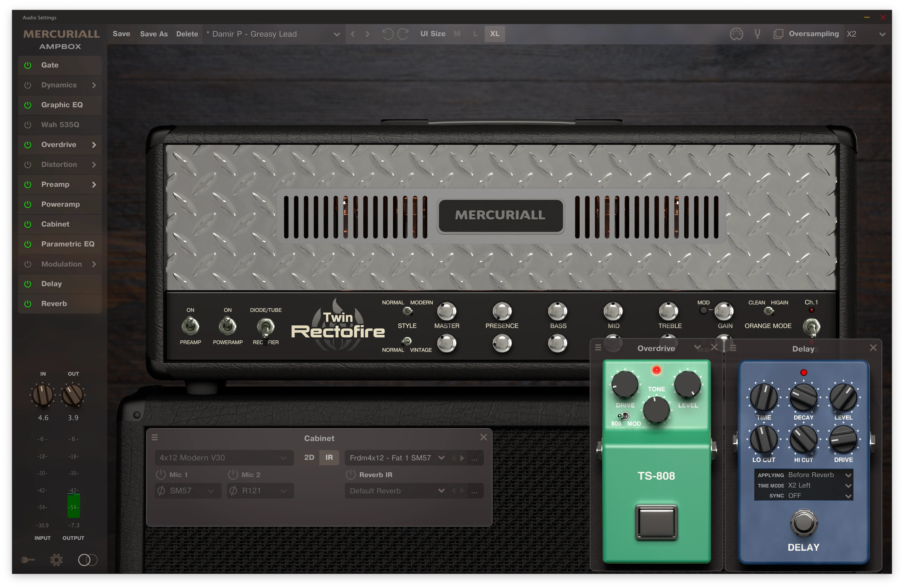This screenshot has width=904, height=588.
Task: Click the stereo mode overlapping circles icon
Action: point(88,559)
